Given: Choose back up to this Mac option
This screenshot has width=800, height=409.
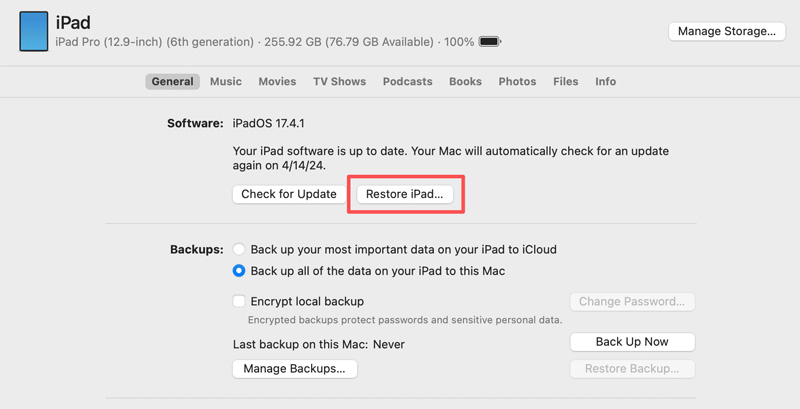Looking at the screenshot, I should pos(239,271).
